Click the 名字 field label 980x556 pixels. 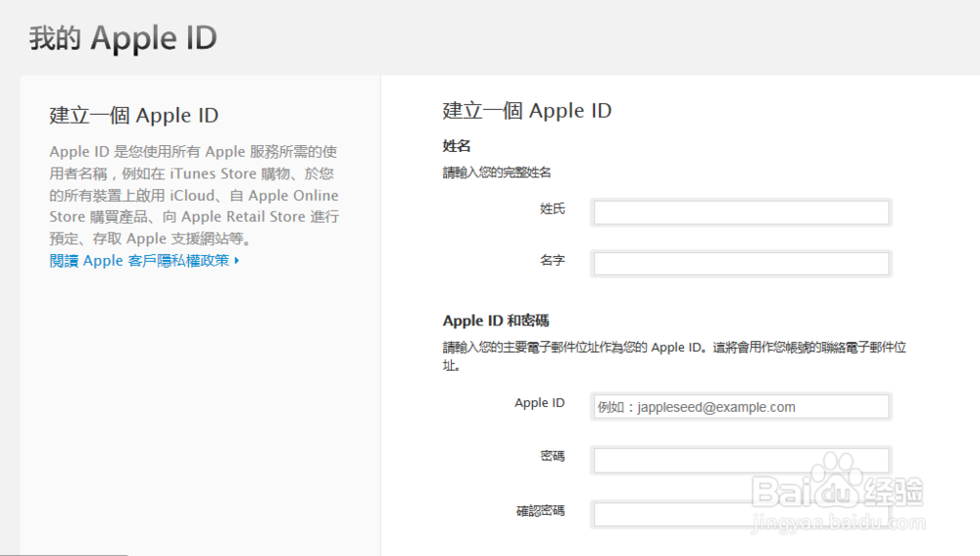(553, 260)
